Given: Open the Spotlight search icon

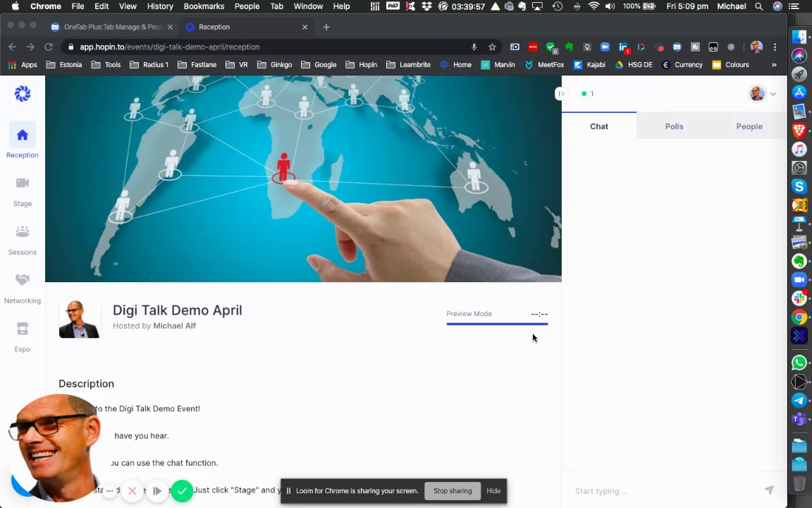Looking at the screenshot, I should point(758,6).
